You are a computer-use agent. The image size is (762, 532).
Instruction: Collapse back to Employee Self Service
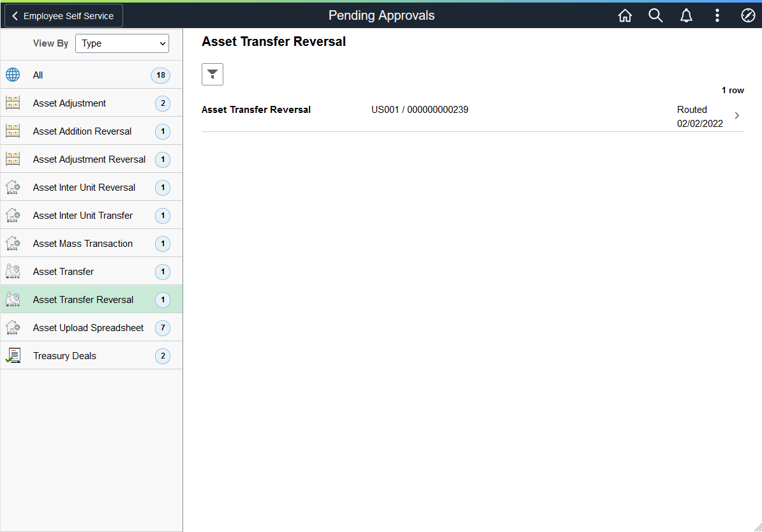click(x=63, y=15)
